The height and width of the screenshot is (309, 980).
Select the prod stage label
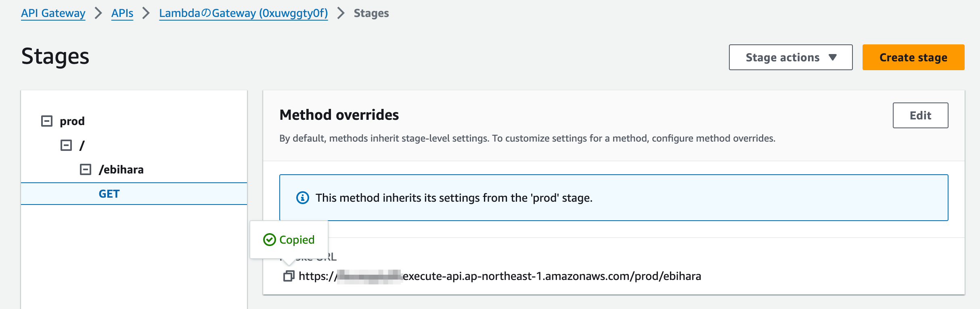coord(72,121)
